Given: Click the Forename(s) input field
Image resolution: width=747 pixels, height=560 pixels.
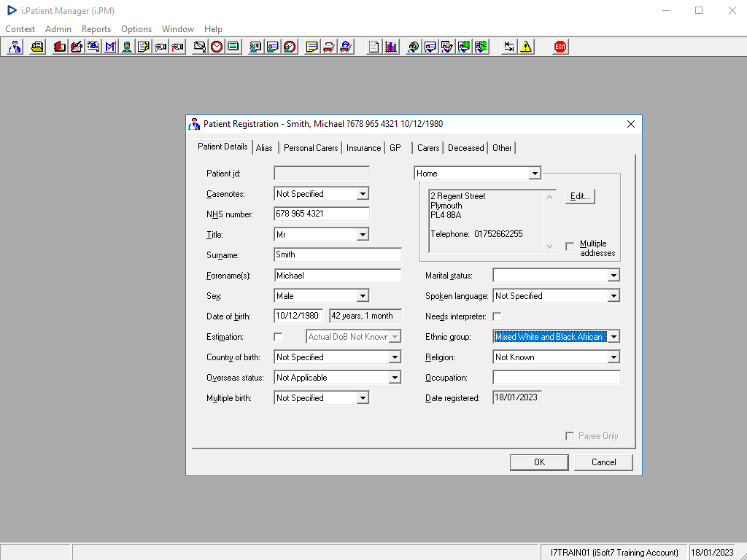Looking at the screenshot, I should tap(337, 276).
